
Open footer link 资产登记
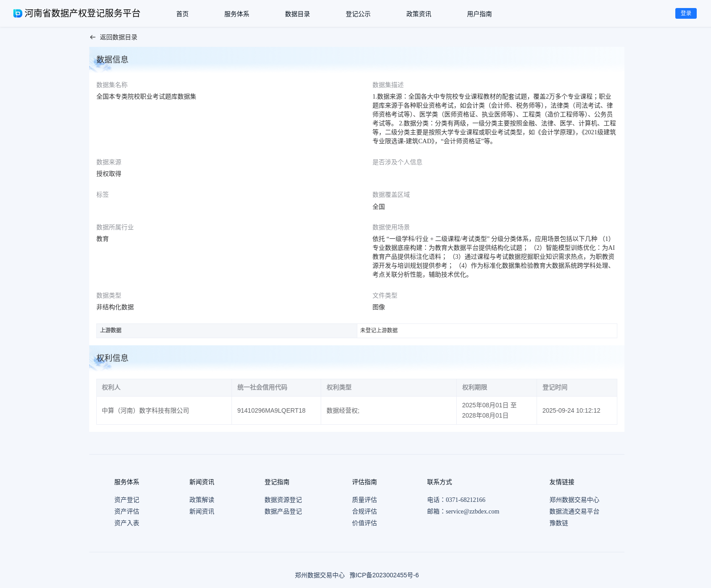[x=127, y=500]
